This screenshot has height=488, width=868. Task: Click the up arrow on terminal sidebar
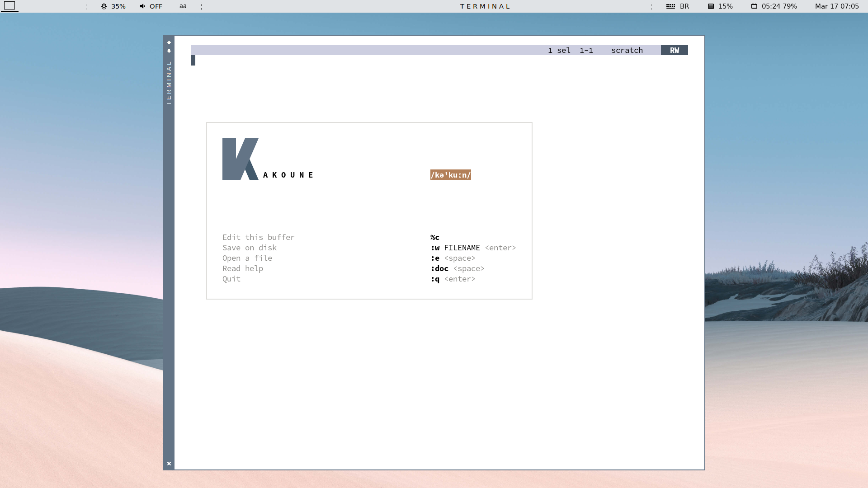(x=169, y=42)
